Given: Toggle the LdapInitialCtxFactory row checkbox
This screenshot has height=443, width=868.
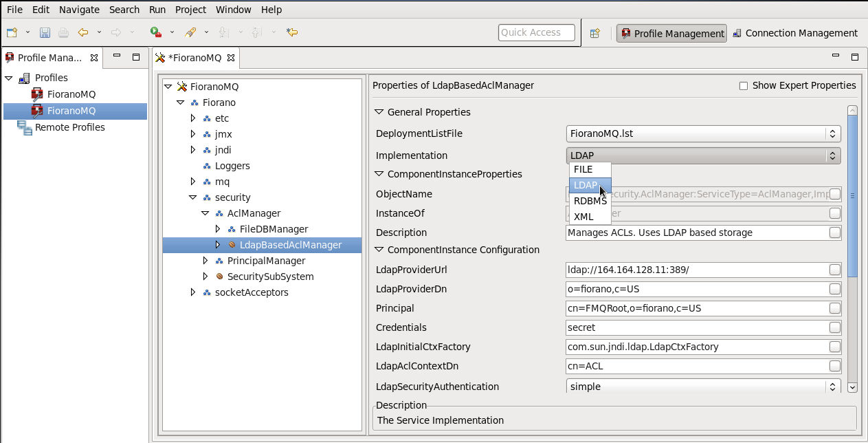Looking at the screenshot, I should [835, 347].
